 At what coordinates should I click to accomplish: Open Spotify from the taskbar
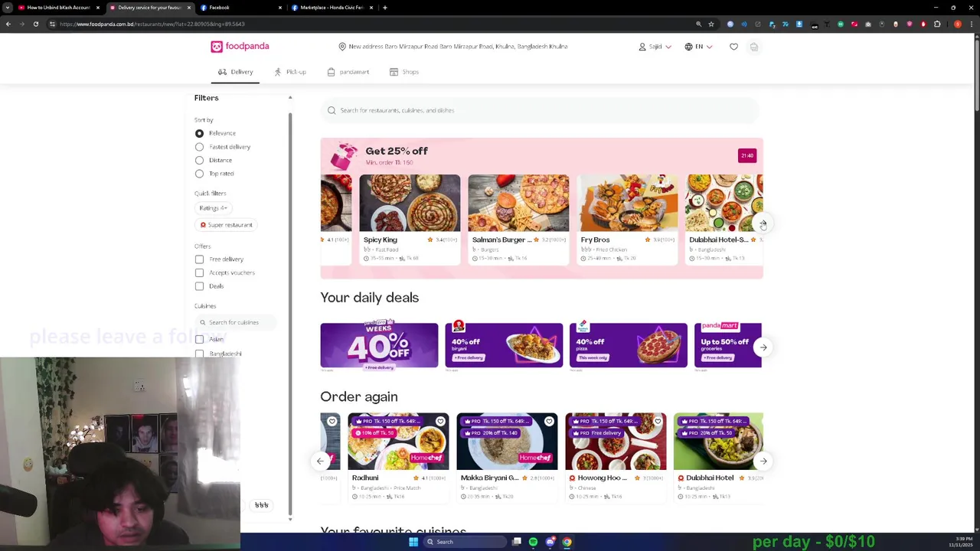point(533,542)
